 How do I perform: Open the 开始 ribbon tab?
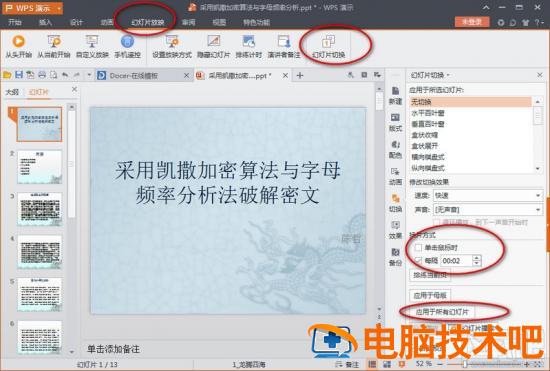click(x=15, y=22)
